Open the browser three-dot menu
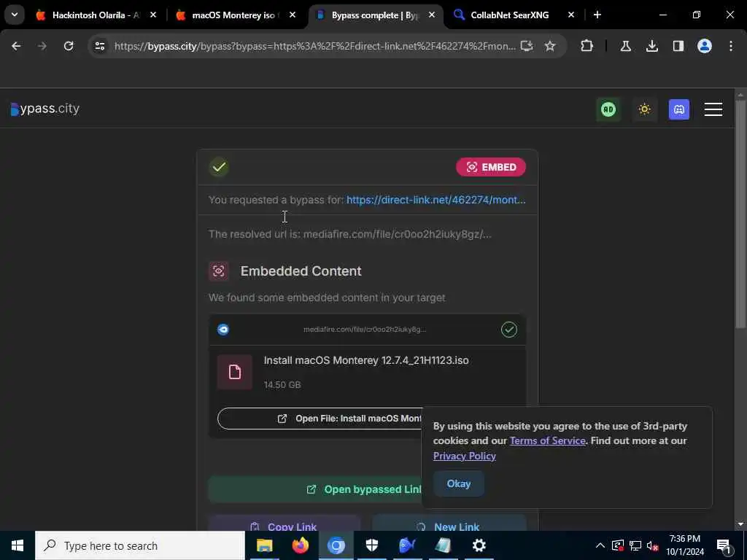 tap(731, 46)
